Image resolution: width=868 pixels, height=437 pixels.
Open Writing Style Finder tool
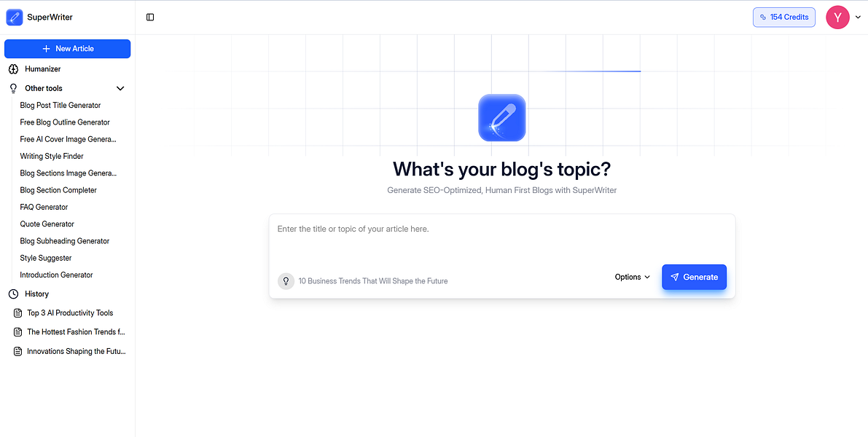52,157
